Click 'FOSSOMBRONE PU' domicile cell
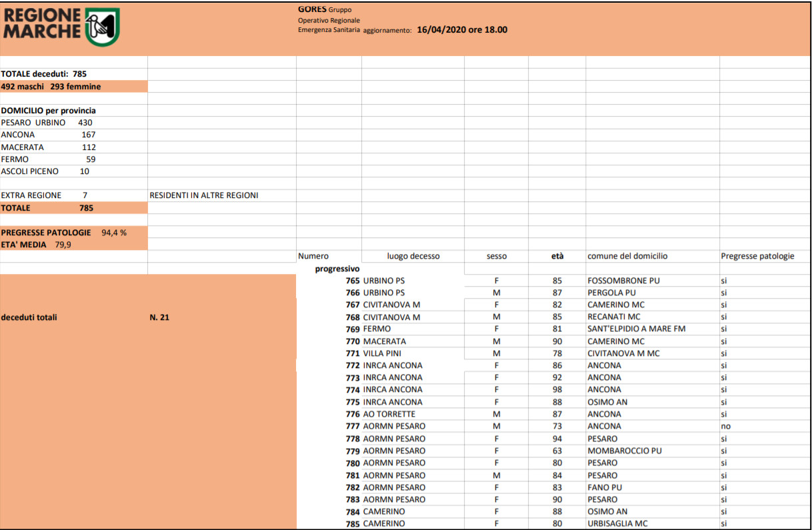 tap(623, 281)
